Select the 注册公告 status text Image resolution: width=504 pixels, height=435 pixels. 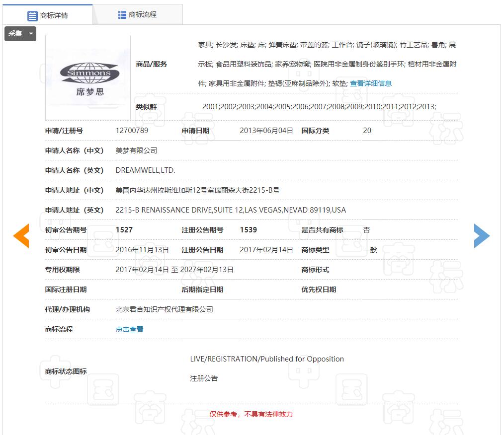(x=204, y=378)
